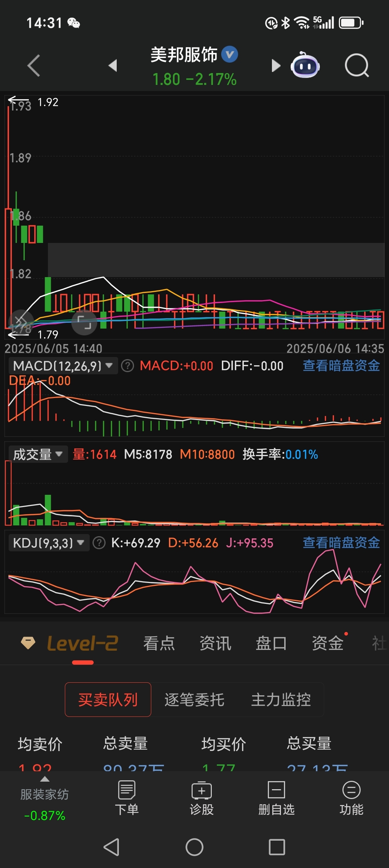Tap the J:+95.35 reading
389x868 pixels.
click(x=250, y=543)
